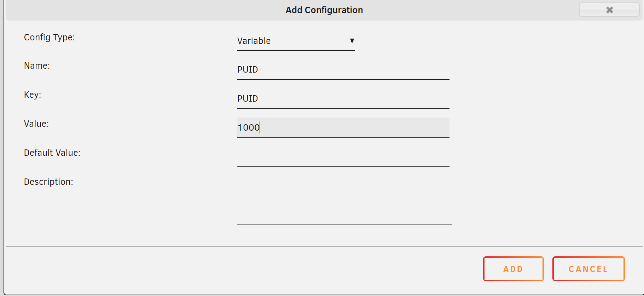The height and width of the screenshot is (296, 644).
Task: Expand the Config Type dropdown arrow
Action: point(352,41)
